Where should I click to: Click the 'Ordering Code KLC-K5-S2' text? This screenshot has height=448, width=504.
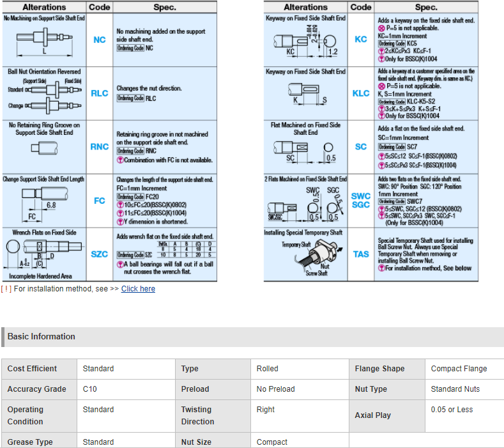click(406, 102)
